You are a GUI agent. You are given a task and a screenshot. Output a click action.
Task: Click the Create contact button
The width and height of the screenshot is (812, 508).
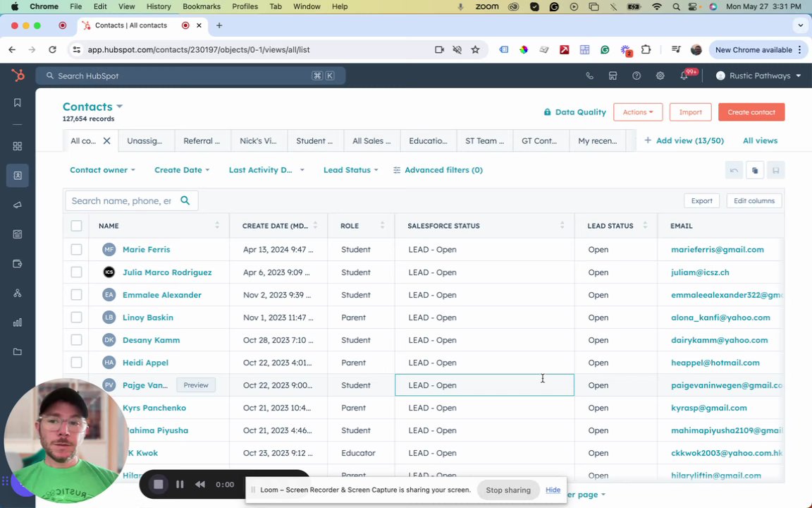[x=751, y=112]
